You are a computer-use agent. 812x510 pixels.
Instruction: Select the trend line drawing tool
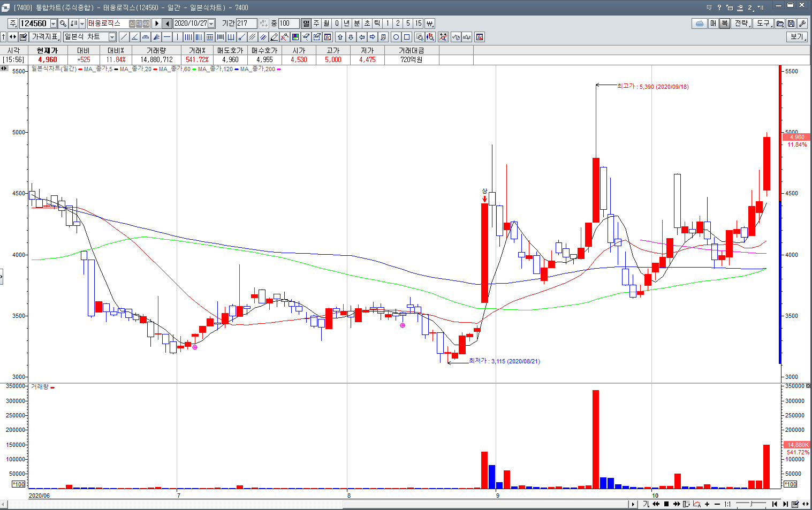click(x=124, y=37)
